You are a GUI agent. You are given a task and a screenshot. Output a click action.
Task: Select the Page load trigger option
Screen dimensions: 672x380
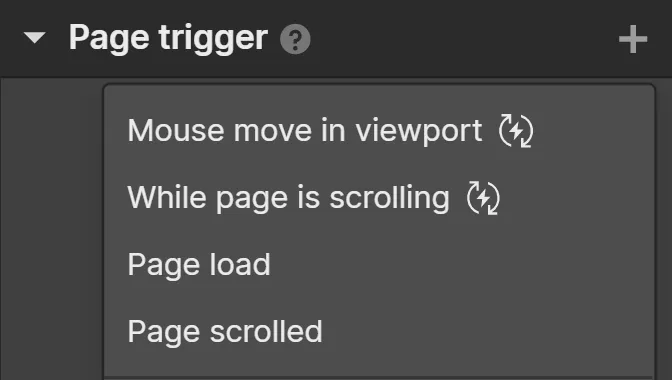379,264
